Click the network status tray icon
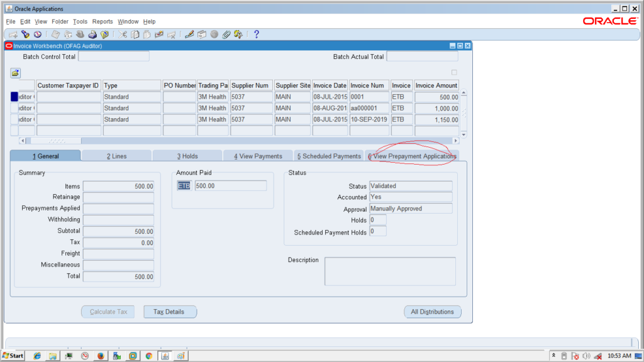Viewport: 644px width, 362px height. (598, 356)
